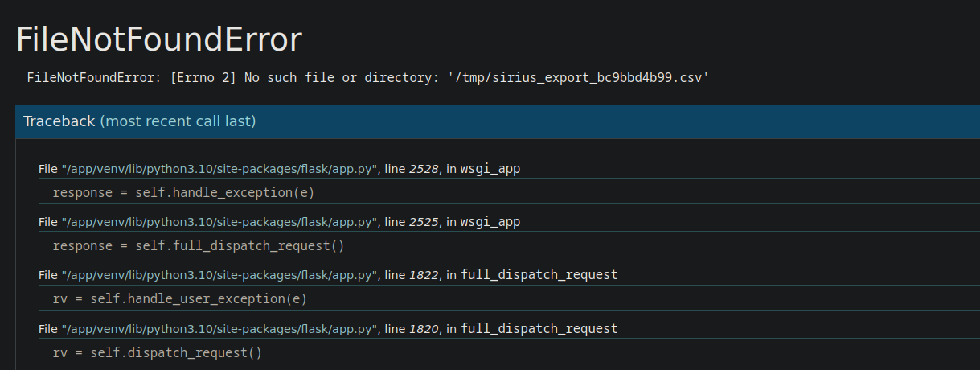Expand the self.handle_exception(e) code frame
Viewport: 980px width, 370px height.
pyautogui.click(x=509, y=192)
